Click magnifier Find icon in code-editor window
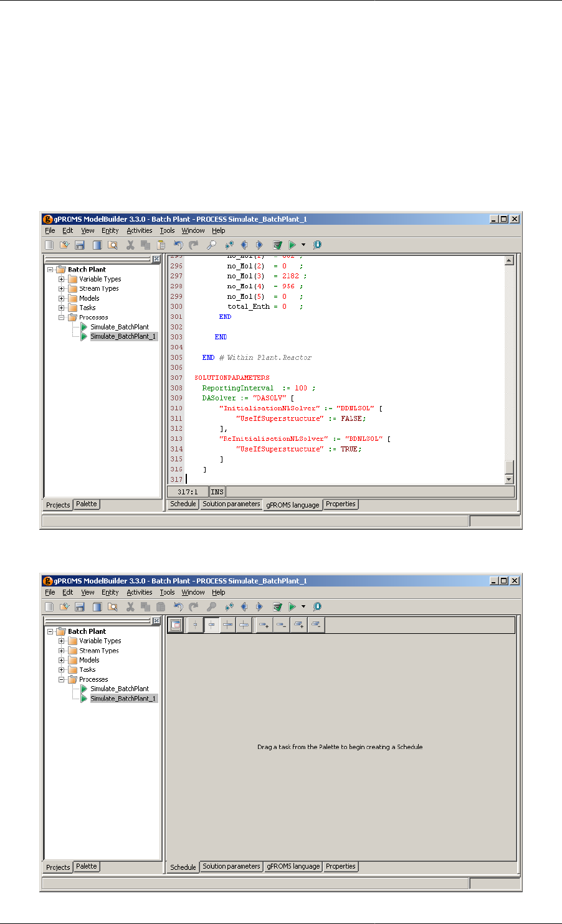 (x=212, y=245)
